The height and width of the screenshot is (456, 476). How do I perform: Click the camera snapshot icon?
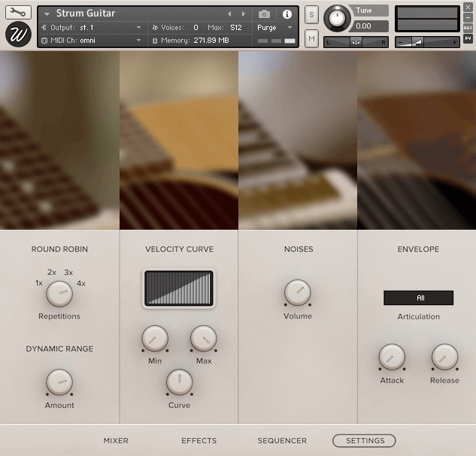click(x=264, y=14)
